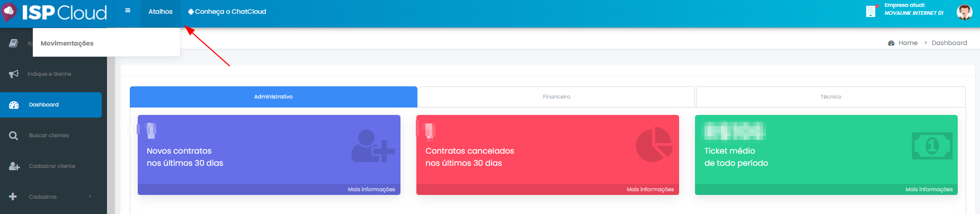Open Mais informações on Ticket médio card
980x214 pixels.
(x=929, y=190)
